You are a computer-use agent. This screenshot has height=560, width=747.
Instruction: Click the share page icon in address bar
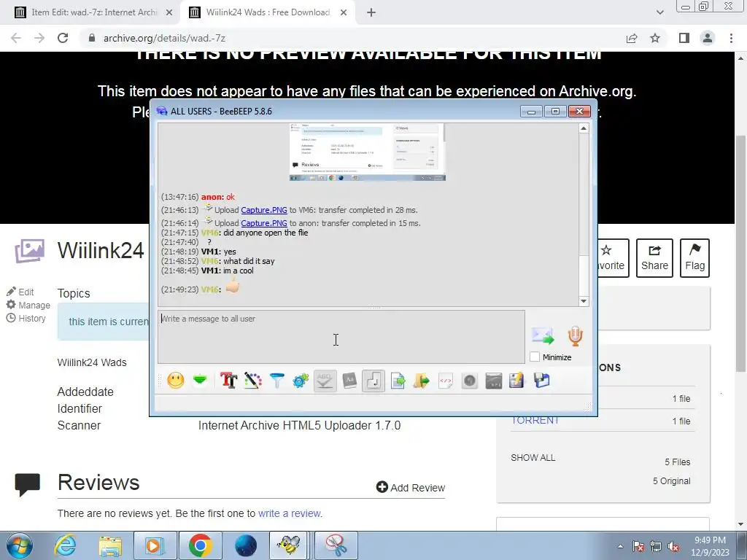632,38
